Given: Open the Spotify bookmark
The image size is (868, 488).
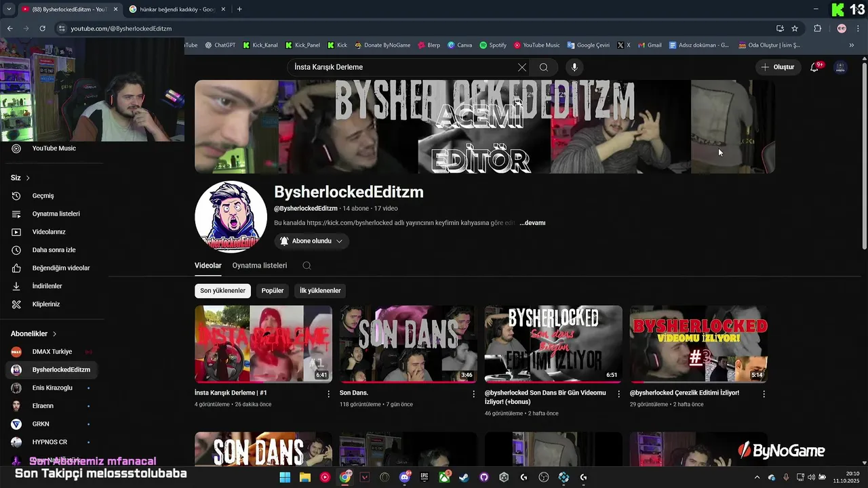Looking at the screenshot, I should (x=493, y=45).
